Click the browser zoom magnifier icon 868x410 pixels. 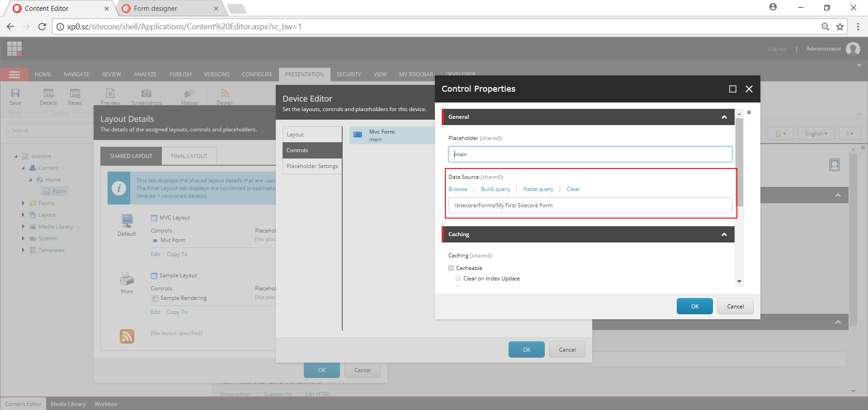(826, 27)
